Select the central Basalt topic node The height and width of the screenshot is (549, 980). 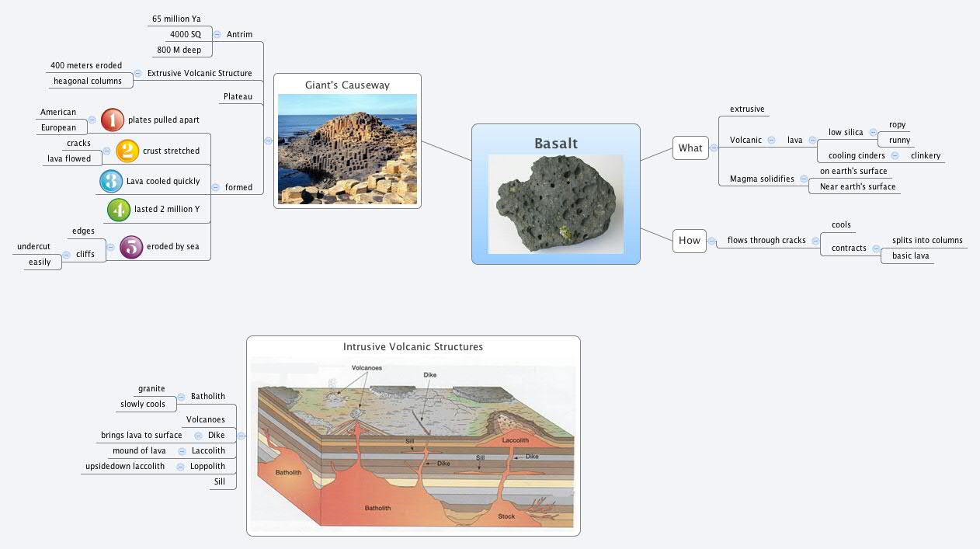(x=555, y=144)
